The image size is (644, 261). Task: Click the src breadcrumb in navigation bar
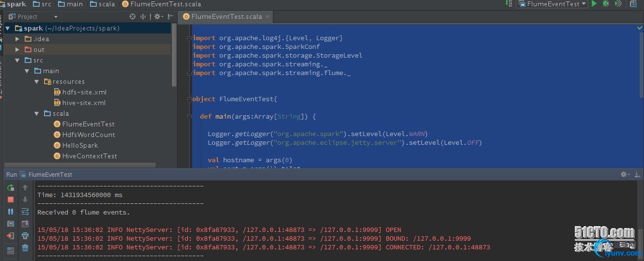[42, 4]
